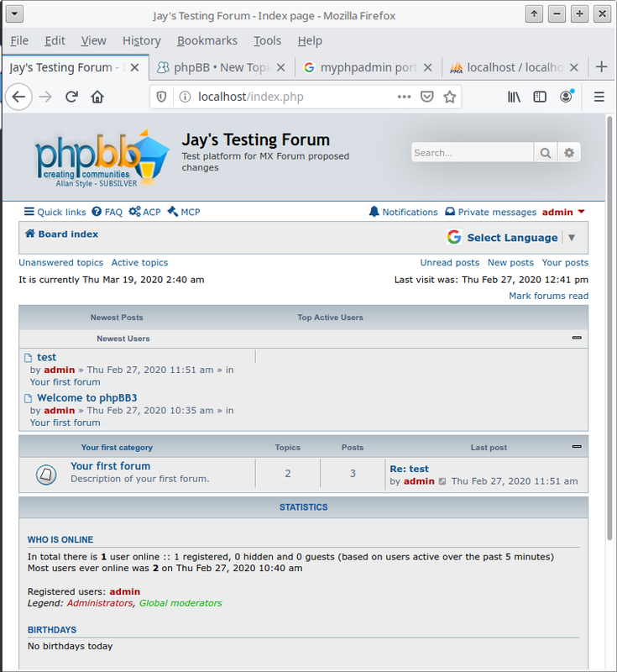Click the forum search magnifier button
The width and height of the screenshot is (617, 672).
tap(546, 153)
